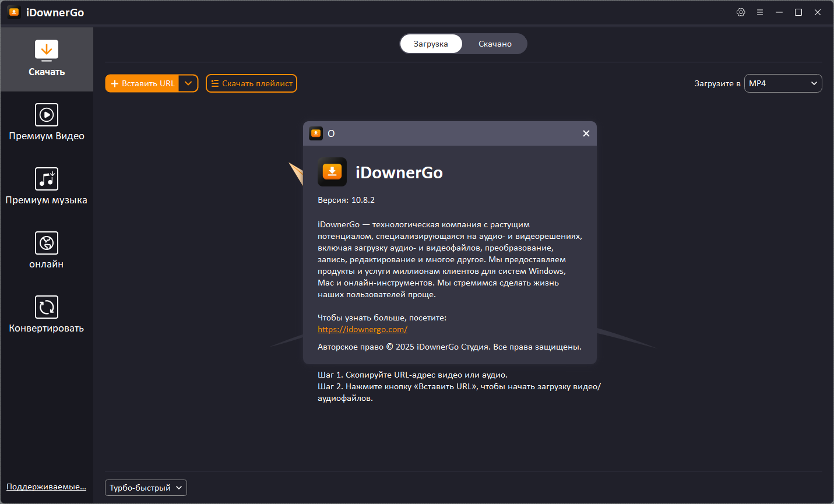
Task: Open the Премиум музыка section icon
Action: coord(47,179)
